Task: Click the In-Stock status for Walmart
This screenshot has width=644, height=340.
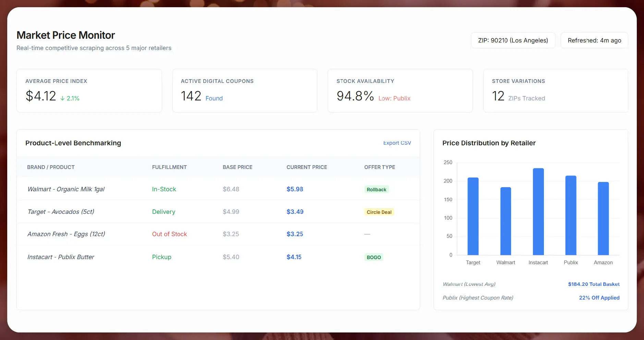Action: click(x=164, y=189)
